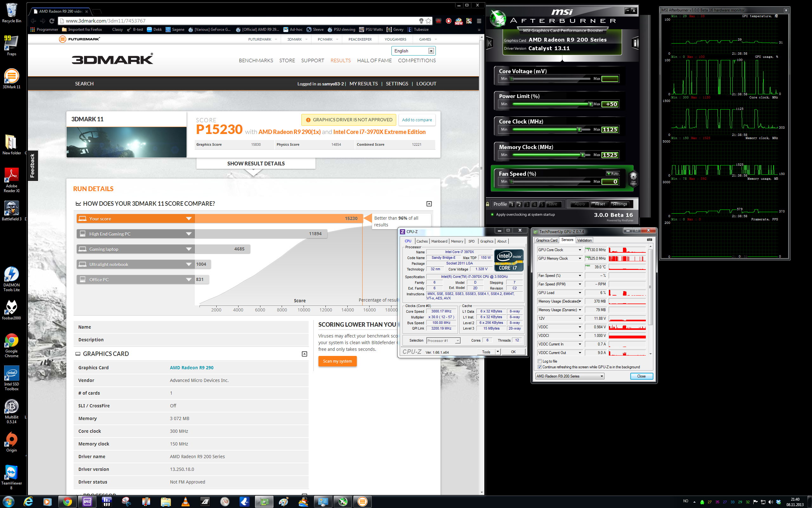Click the Scan my system button
Image resolution: width=812 pixels, height=508 pixels.
pos(337,361)
